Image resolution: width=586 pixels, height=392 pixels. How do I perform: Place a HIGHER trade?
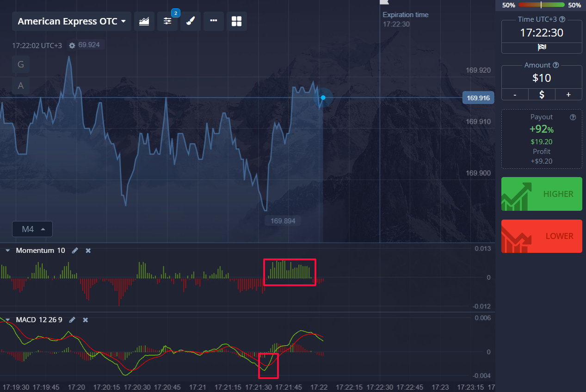point(542,194)
